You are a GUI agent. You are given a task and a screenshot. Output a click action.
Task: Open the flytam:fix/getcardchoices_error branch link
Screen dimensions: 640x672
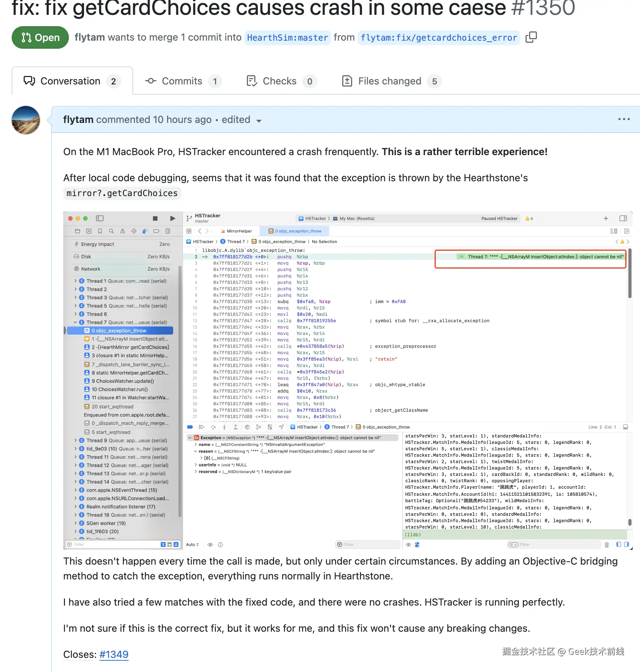pyautogui.click(x=439, y=37)
